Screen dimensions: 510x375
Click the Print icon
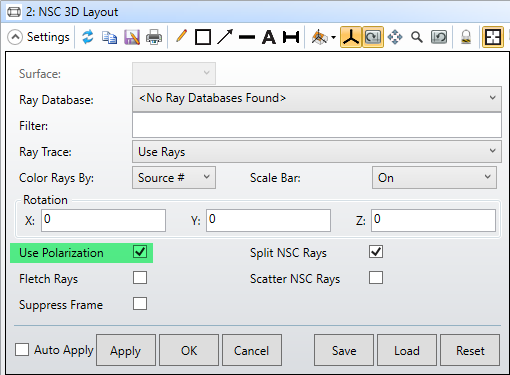pyautogui.click(x=154, y=37)
